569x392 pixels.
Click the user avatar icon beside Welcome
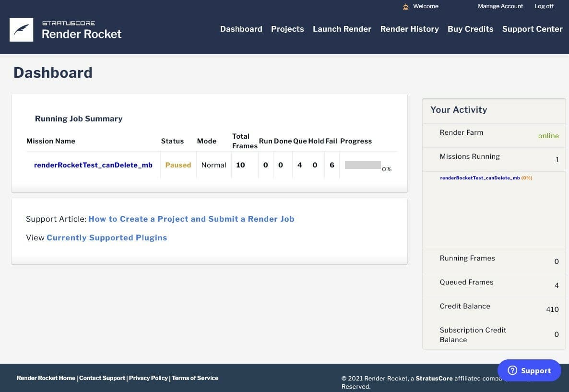click(405, 7)
